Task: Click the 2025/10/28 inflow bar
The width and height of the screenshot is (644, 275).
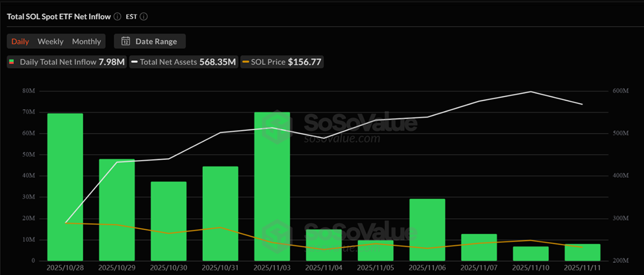Action: [x=65, y=187]
